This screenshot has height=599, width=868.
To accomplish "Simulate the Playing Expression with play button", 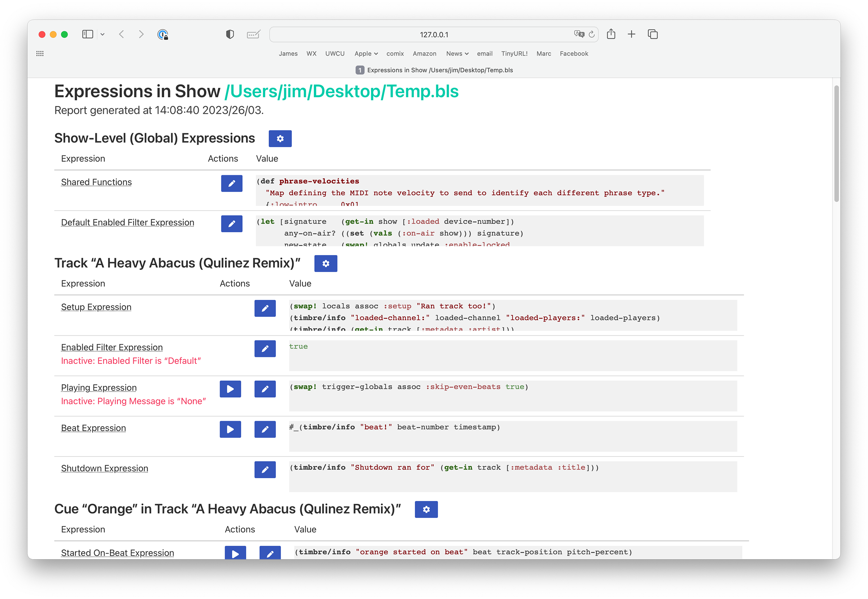I will [230, 389].
